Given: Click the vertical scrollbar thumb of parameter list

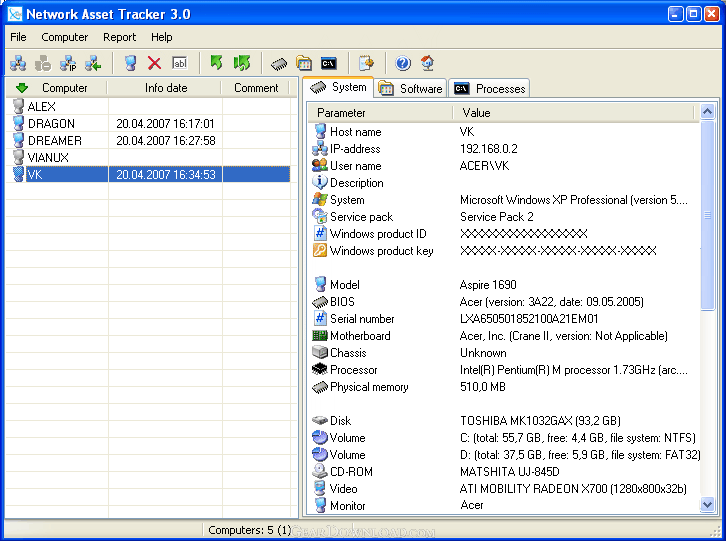Looking at the screenshot, I should pos(707,215).
